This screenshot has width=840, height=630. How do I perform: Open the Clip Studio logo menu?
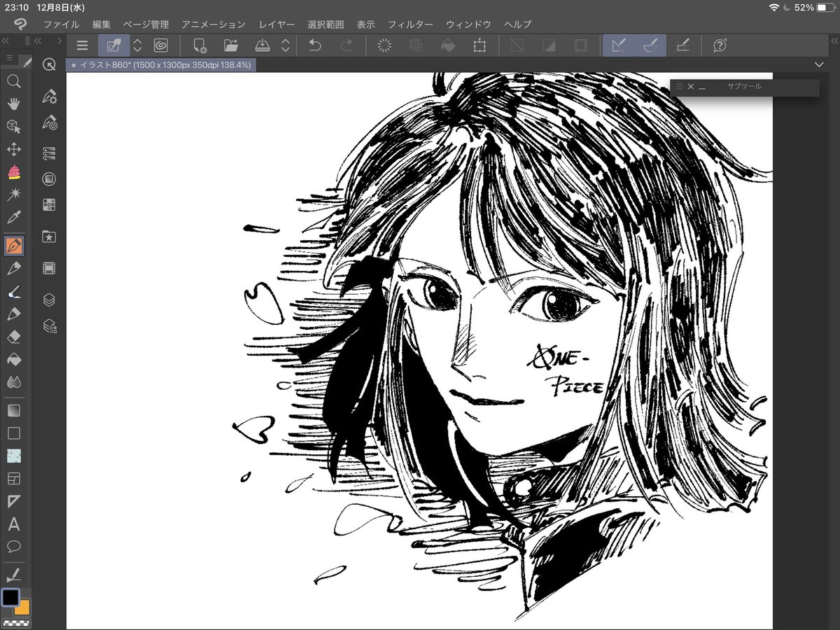click(x=20, y=24)
